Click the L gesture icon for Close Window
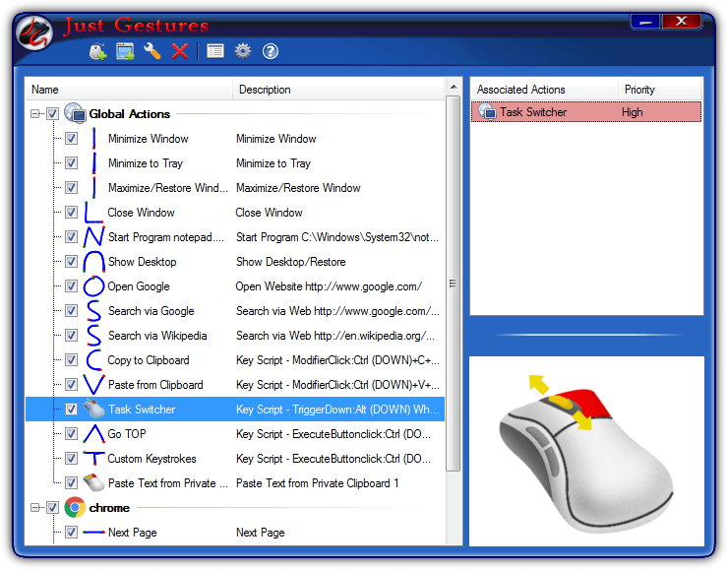Viewport: 728px width, 569px height. coord(92,213)
